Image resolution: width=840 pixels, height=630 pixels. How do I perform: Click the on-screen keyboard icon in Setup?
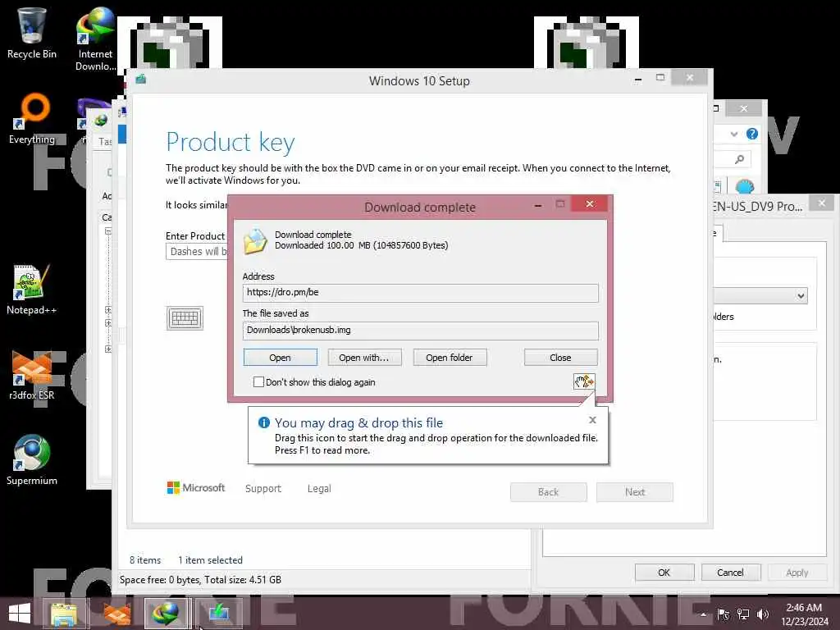185,318
